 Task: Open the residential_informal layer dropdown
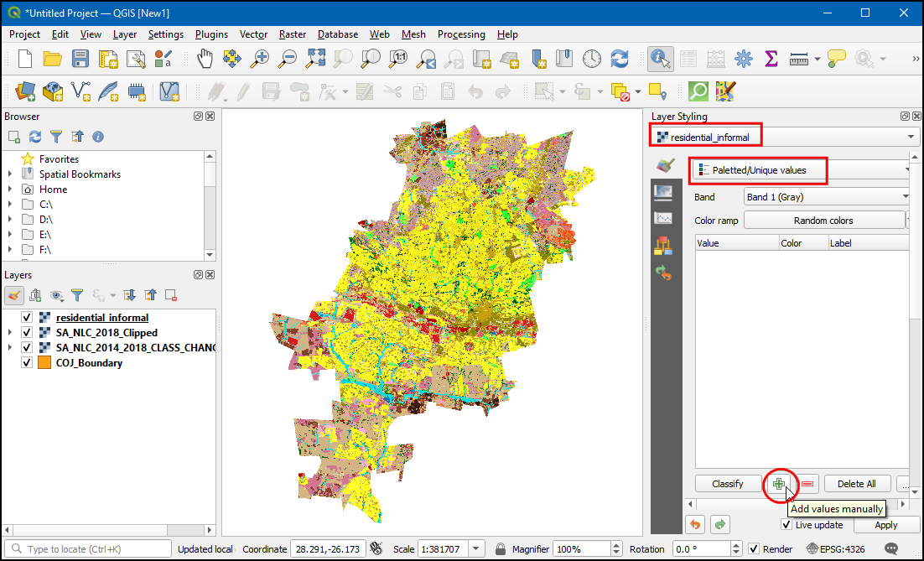coord(911,137)
